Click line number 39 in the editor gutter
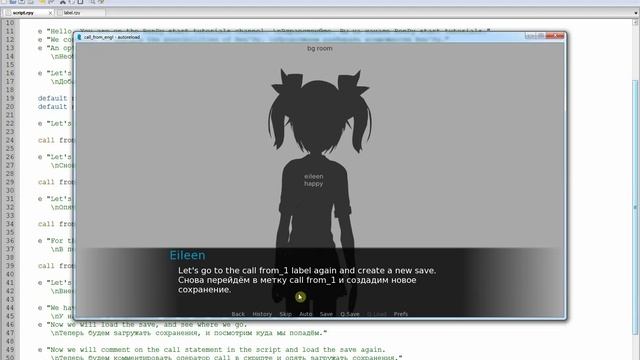 click(x=10, y=266)
